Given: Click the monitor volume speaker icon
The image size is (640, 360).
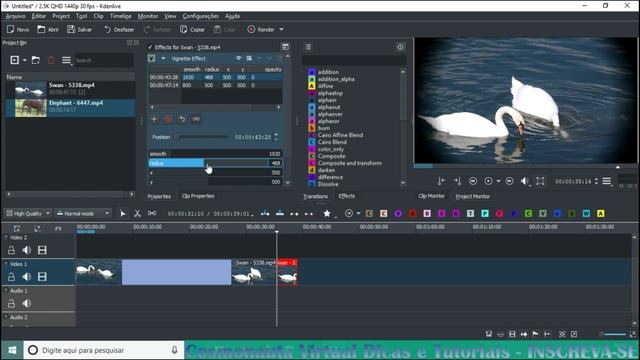Looking at the screenshot, I should click(525, 181).
